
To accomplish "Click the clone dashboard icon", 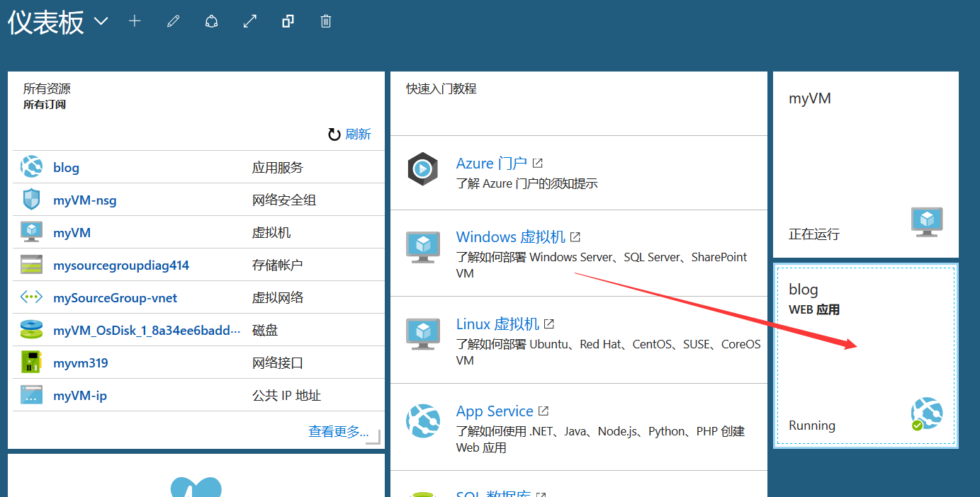I will coord(288,21).
